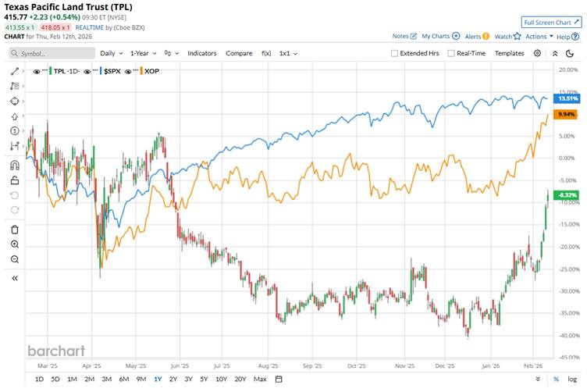Open chart settings gear icon

[537, 53]
